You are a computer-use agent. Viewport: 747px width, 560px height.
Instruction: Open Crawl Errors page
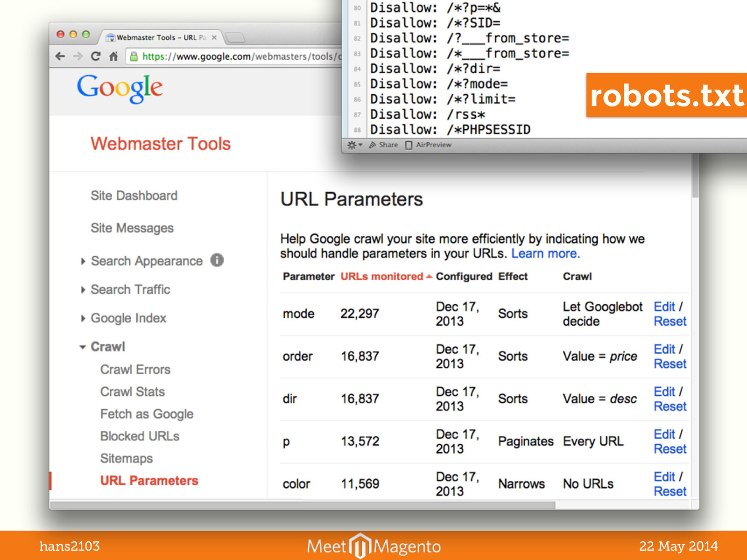(x=135, y=370)
